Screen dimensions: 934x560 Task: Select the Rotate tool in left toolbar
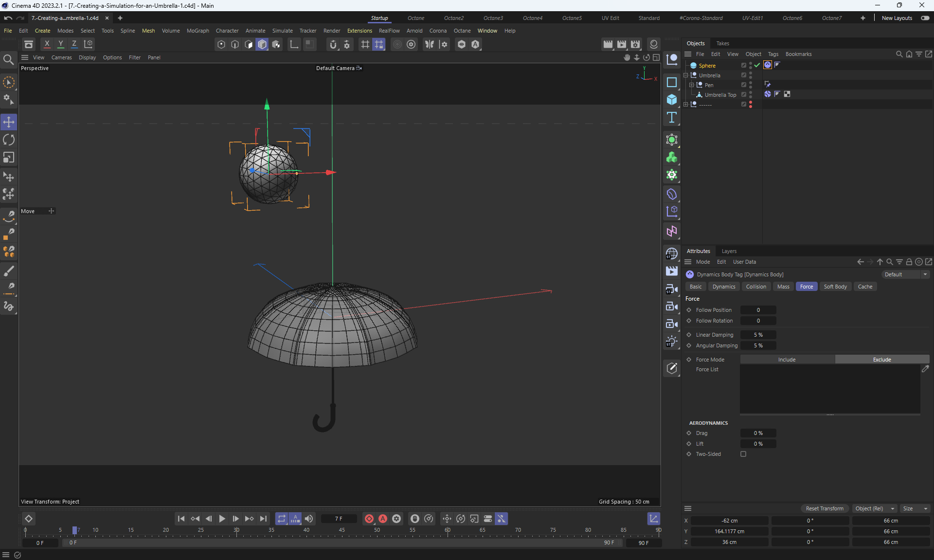tap(9, 140)
